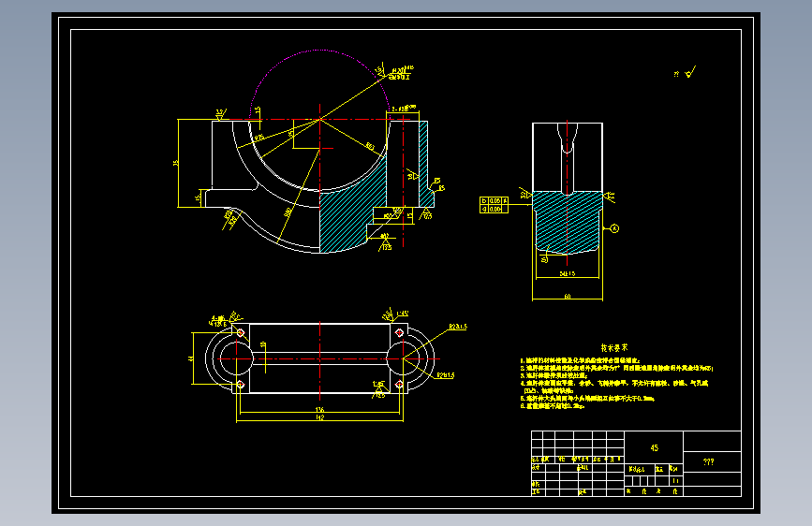
Task: Select the upper "R28±1.5" radius label
Action: coord(458,327)
